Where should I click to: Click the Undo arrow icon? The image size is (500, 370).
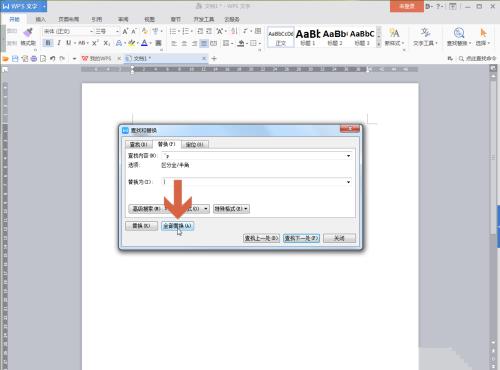pos(53,59)
